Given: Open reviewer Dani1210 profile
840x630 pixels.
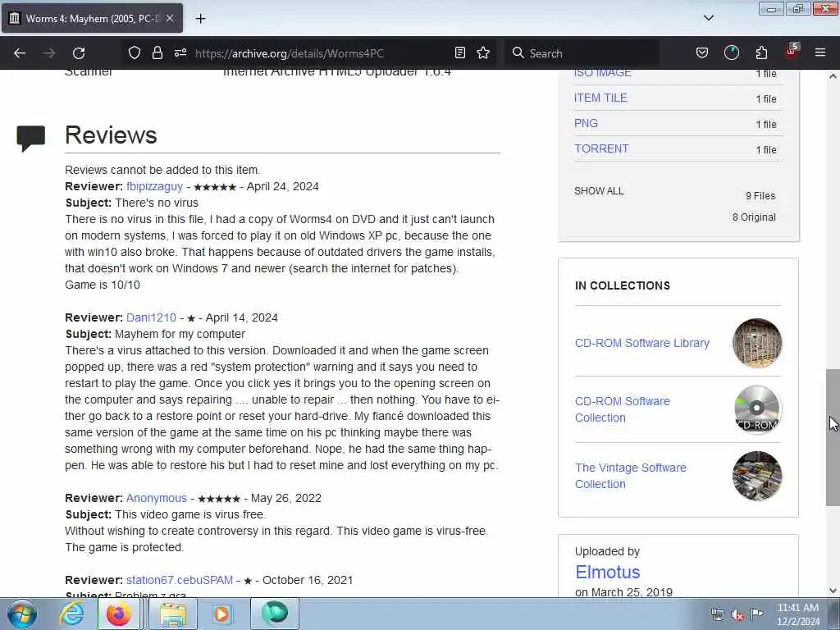Looking at the screenshot, I should pyautogui.click(x=151, y=317).
